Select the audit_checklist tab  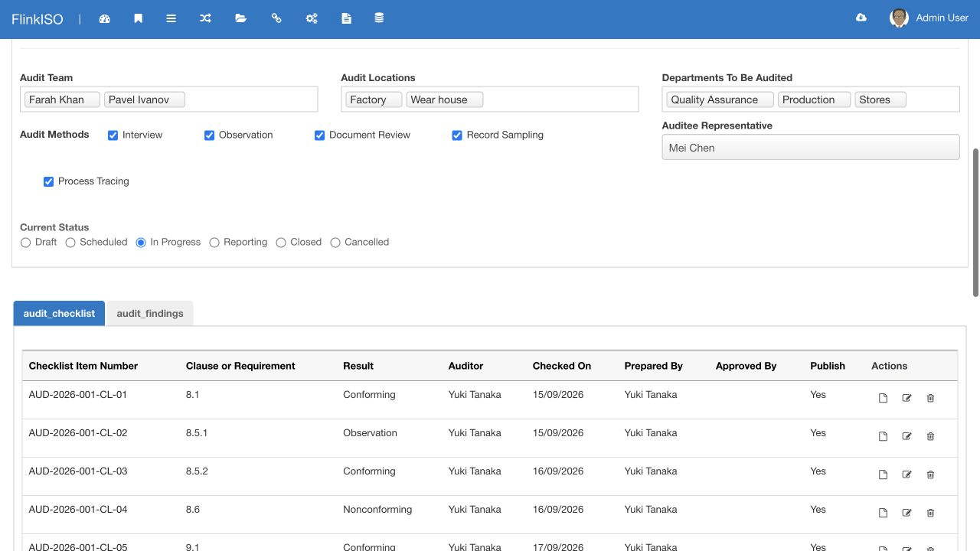(x=59, y=313)
